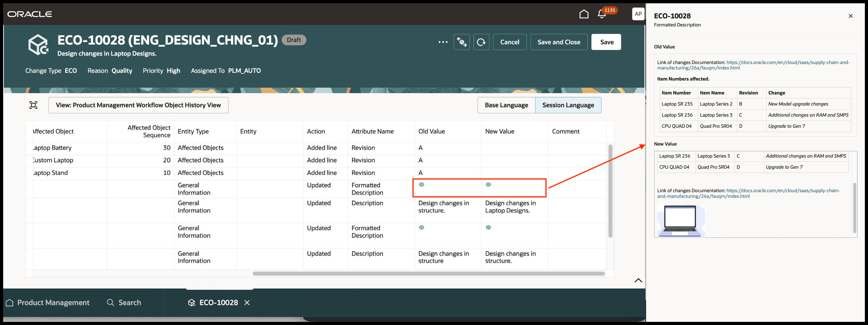The height and width of the screenshot is (325, 868).
Task: Open the New Value documentation link
Action: 749,193
